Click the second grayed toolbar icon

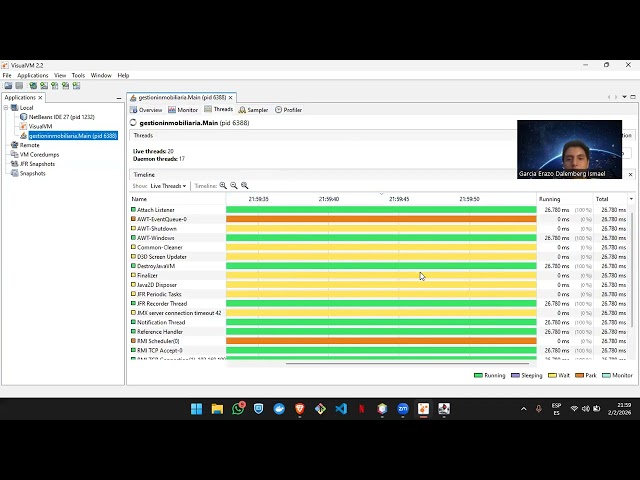coord(19,86)
